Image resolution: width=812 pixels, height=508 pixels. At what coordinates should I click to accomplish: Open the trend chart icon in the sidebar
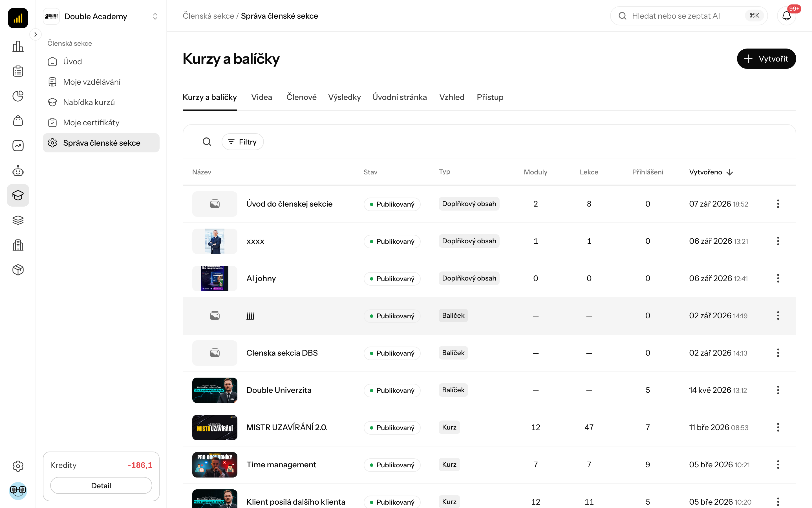18,146
